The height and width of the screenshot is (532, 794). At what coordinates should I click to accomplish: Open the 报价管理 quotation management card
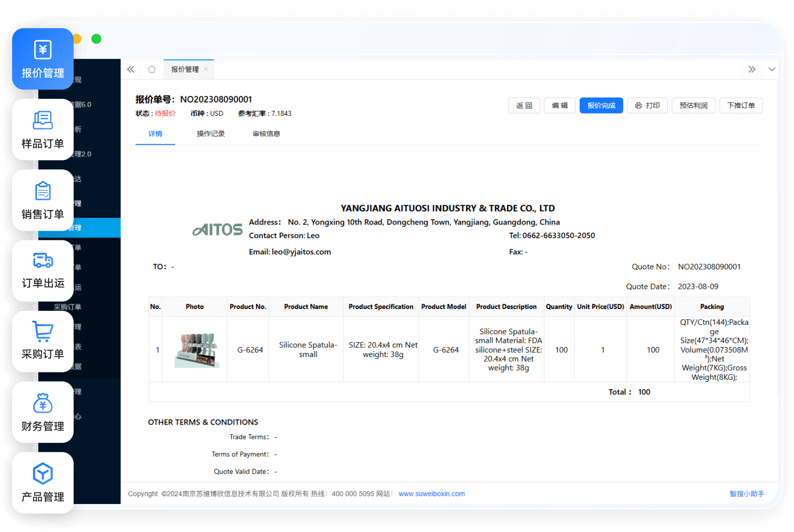[43, 59]
